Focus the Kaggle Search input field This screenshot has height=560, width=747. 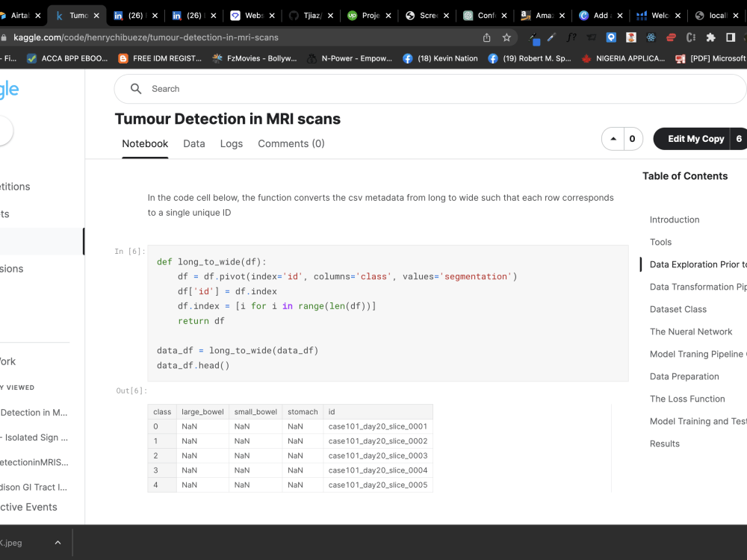[x=430, y=89]
